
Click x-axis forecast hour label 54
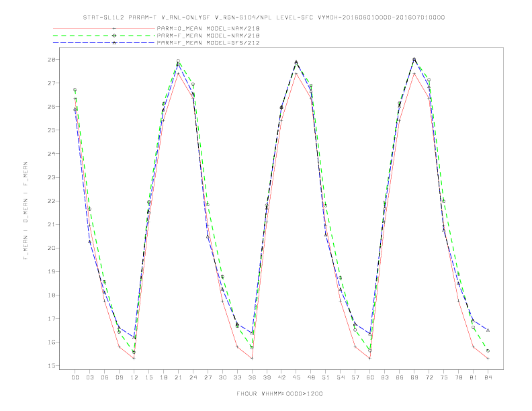(x=341, y=377)
